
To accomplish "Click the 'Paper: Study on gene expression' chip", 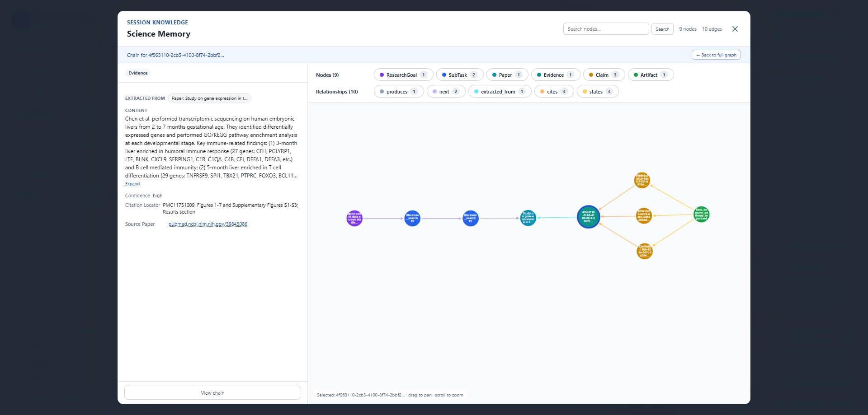I will point(209,98).
